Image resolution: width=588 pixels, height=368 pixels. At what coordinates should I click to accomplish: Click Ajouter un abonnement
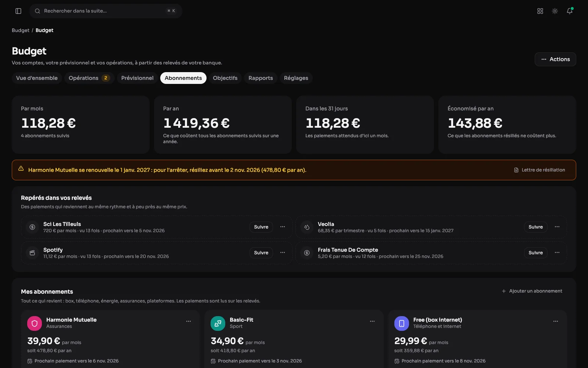532,291
